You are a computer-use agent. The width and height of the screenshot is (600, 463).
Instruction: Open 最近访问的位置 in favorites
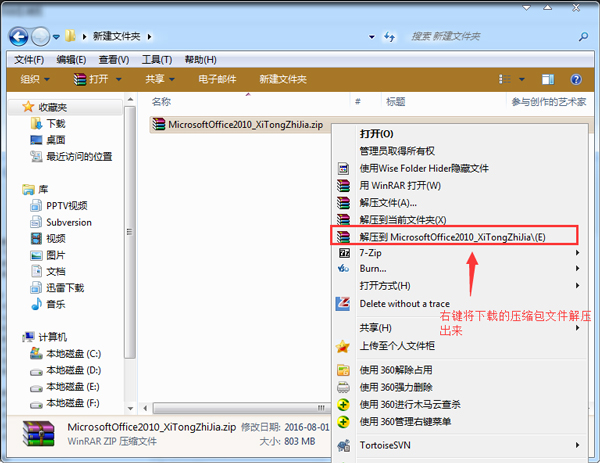[x=71, y=157]
